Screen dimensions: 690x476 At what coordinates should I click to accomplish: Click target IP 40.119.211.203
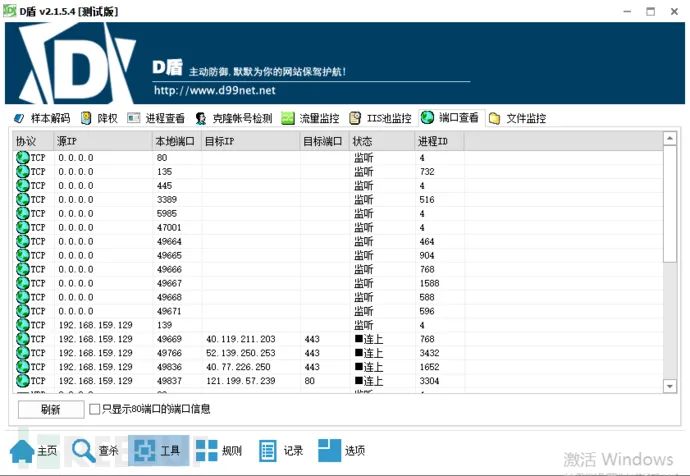[x=241, y=339]
